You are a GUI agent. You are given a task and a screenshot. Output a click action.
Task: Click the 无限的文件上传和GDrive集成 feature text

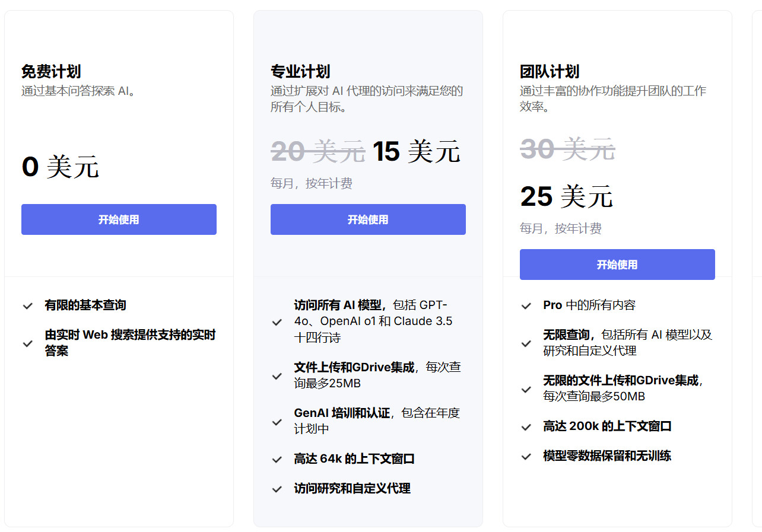point(620,381)
